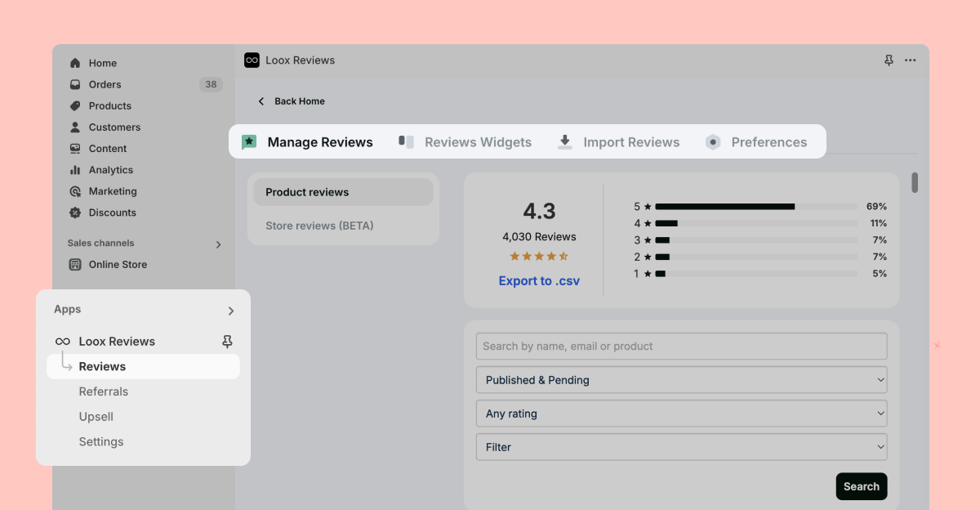Expand the Apps section chevron
The image size is (980, 510).
click(231, 311)
